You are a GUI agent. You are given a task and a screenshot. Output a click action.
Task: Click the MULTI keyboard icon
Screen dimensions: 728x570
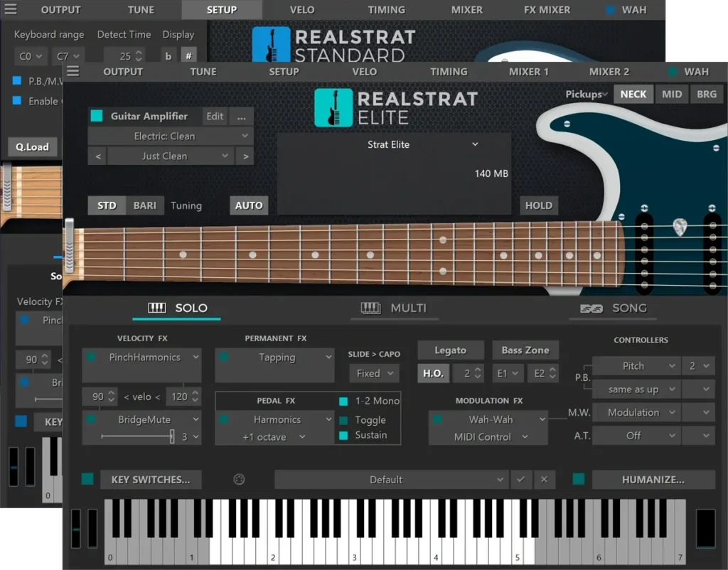click(x=370, y=308)
